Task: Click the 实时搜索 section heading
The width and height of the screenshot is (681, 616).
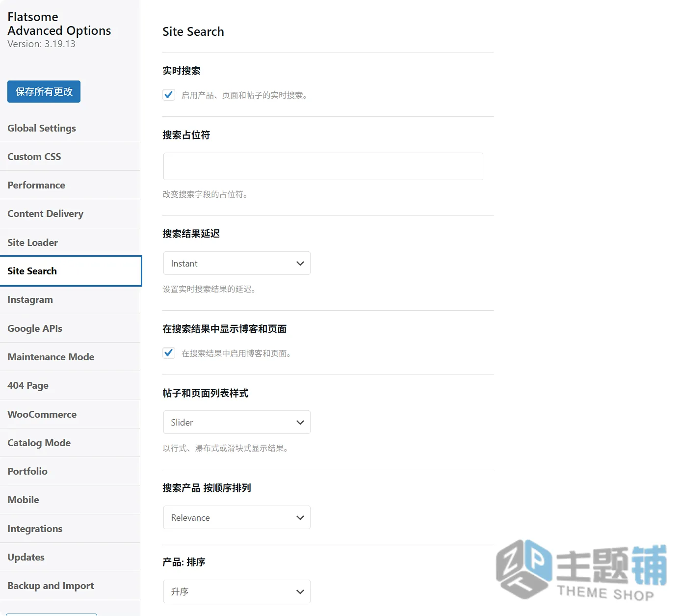Action: click(182, 71)
